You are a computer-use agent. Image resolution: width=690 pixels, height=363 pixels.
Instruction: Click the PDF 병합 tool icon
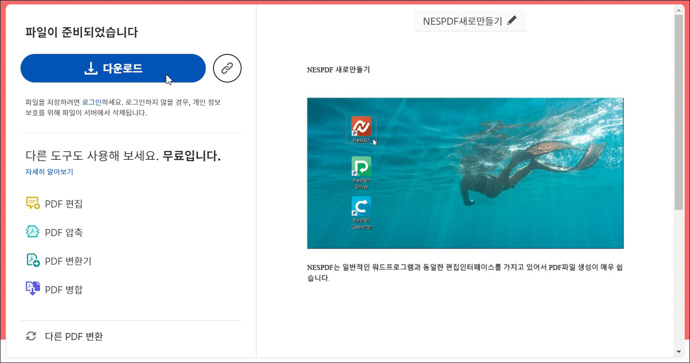33,289
